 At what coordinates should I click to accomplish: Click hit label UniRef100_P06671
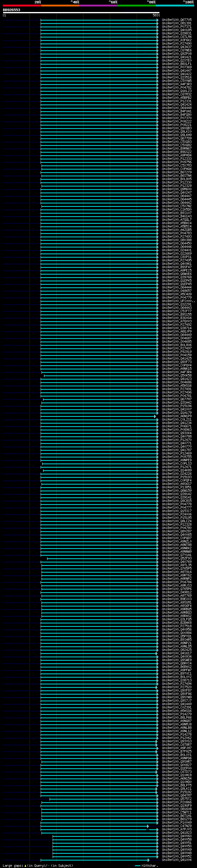(x=176, y=426)
